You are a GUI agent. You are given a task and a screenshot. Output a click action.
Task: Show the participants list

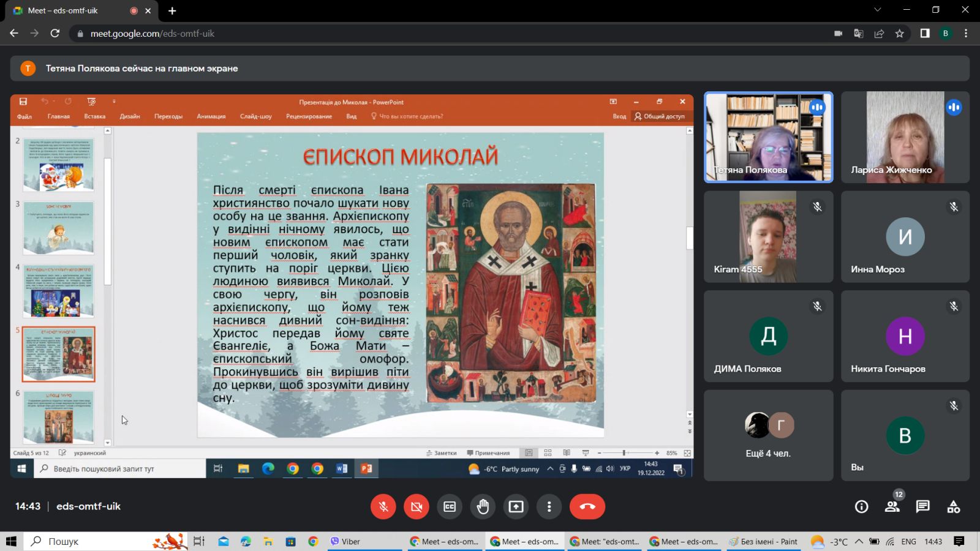tap(892, 506)
